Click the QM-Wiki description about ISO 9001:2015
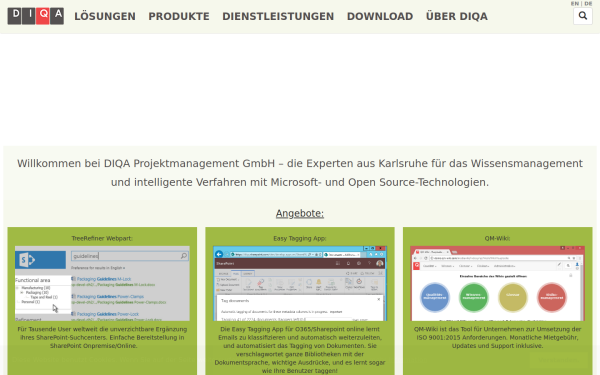The image size is (600, 375). point(497,337)
